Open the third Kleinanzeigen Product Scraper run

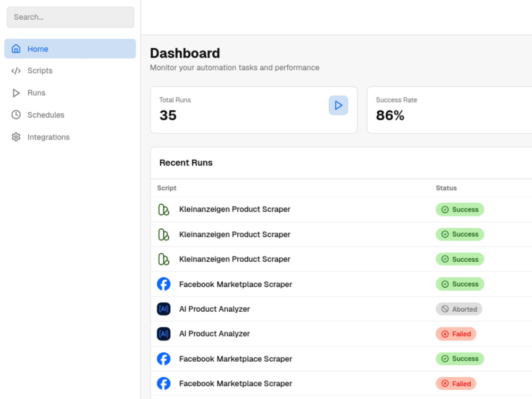pyautogui.click(x=235, y=259)
